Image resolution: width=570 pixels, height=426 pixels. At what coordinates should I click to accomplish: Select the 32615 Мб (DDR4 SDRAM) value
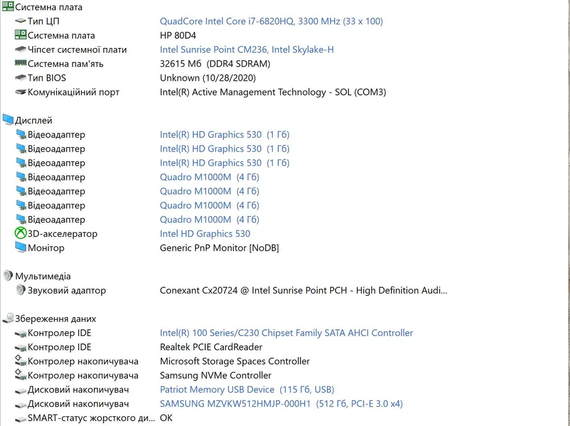(x=215, y=64)
